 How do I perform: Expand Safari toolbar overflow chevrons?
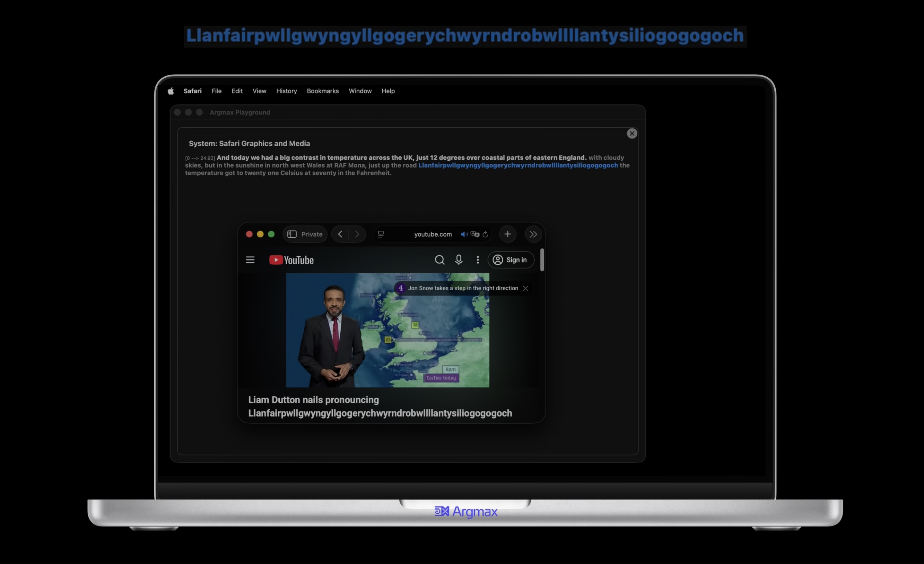533,234
